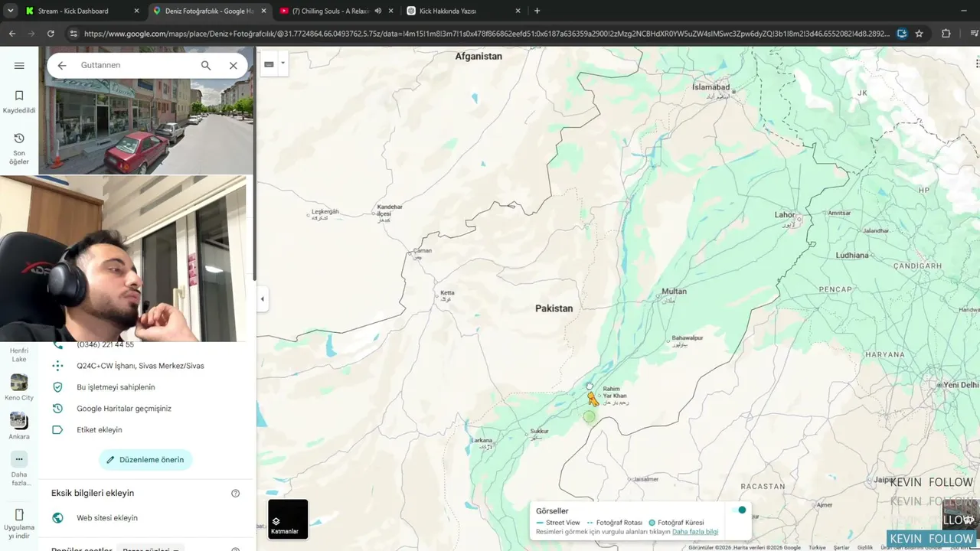
Task: Click the Yeni Delhi city label
Action: click(x=962, y=385)
